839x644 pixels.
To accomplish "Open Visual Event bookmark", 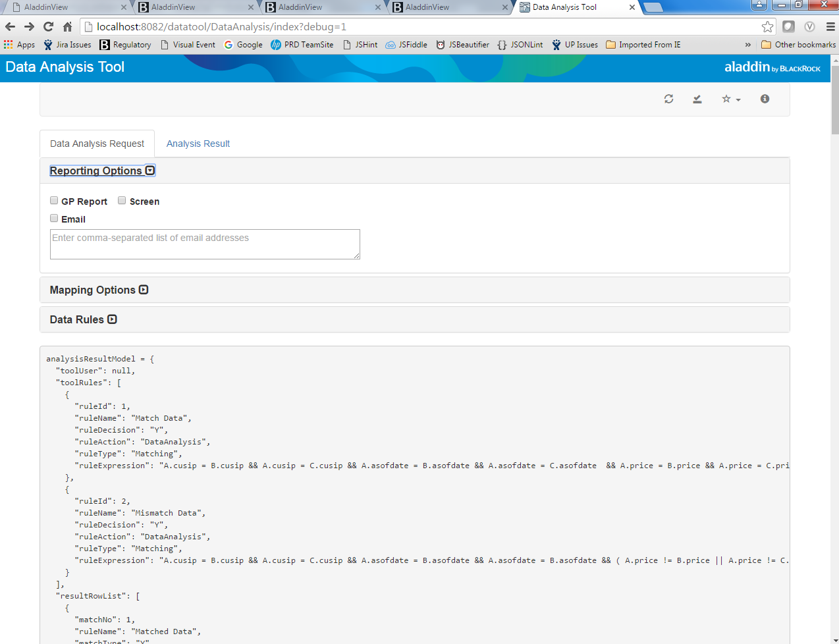I will click(188, 45).
